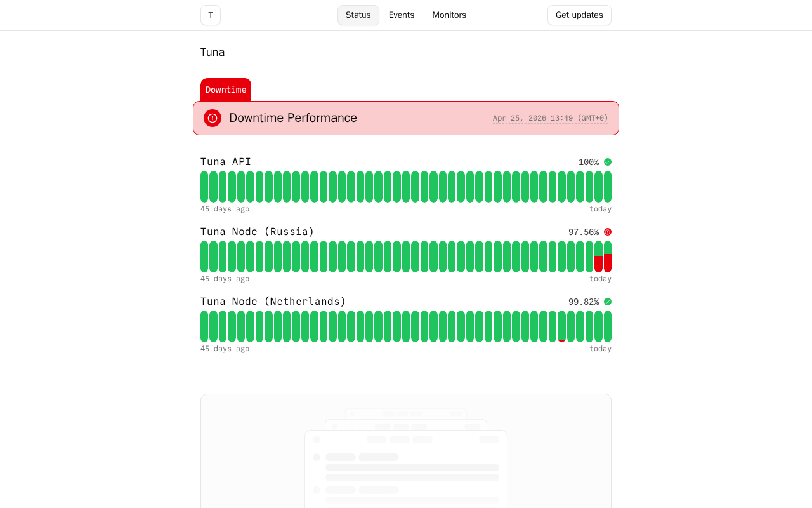The image size is (812, 508).
Task: Open the Status tab
Action: point(358,15)
